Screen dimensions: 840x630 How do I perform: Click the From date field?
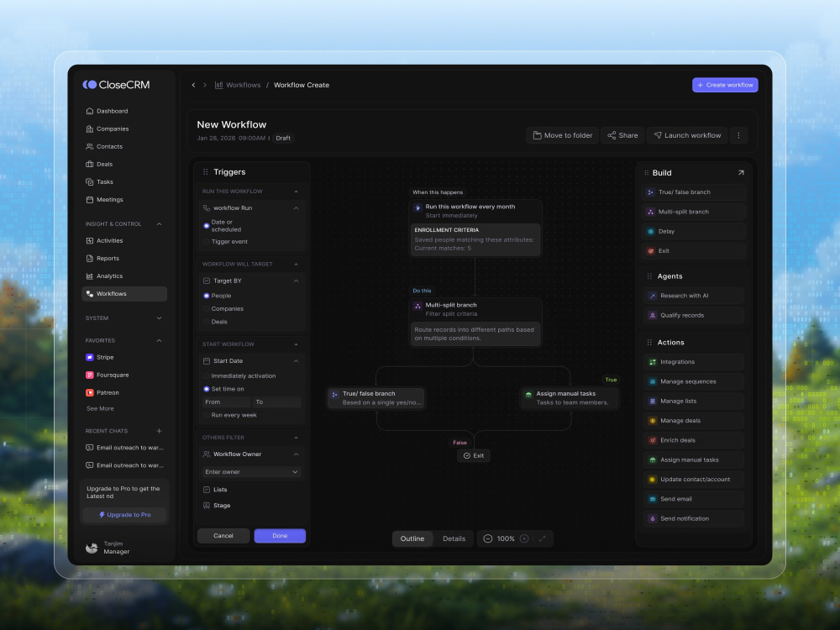[x=227, y=402]
